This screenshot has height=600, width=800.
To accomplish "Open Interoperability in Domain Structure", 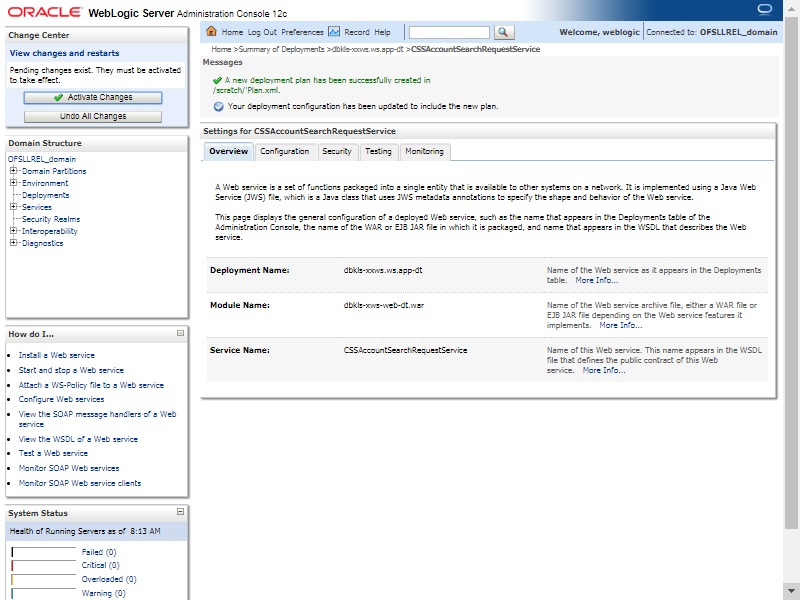I will [x=49, y=231].
